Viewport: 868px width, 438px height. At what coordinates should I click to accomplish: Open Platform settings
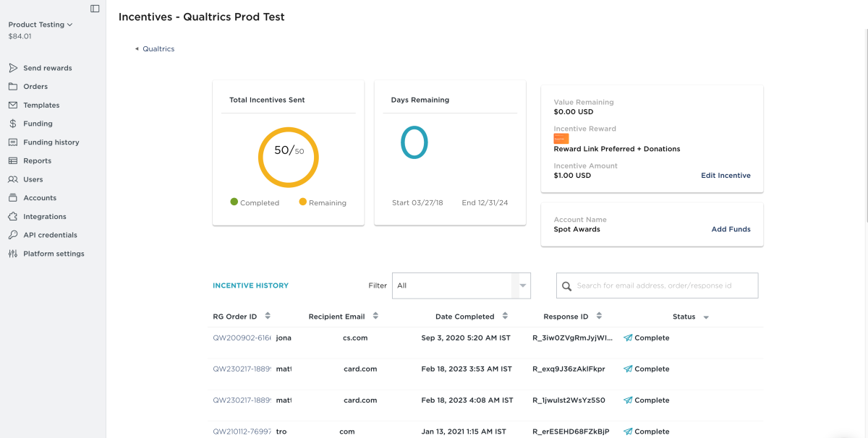(54, 254)
